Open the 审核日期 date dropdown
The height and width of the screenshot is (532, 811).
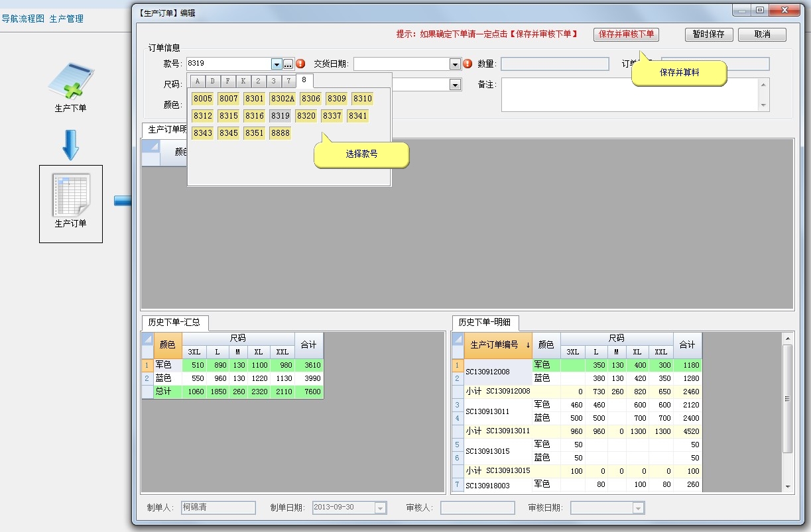pyautogui.click(x=638, y=508)
